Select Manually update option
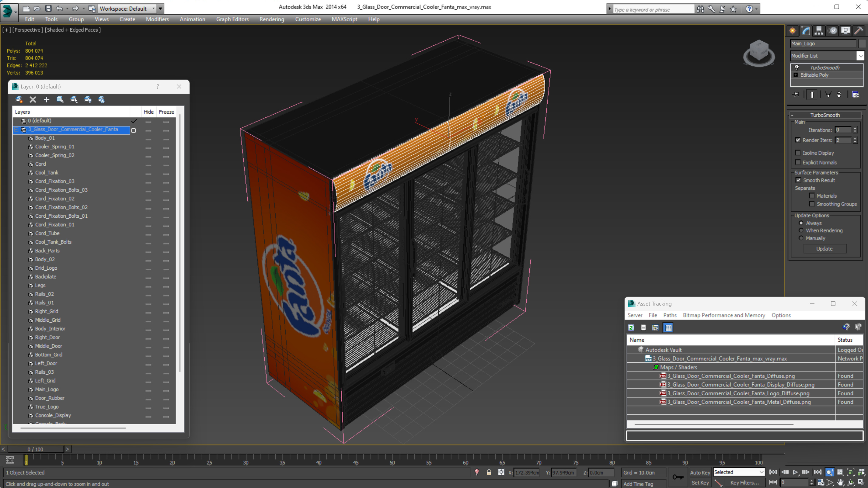The width and height of the screenshot is (868, 488). tap(801, 238)
